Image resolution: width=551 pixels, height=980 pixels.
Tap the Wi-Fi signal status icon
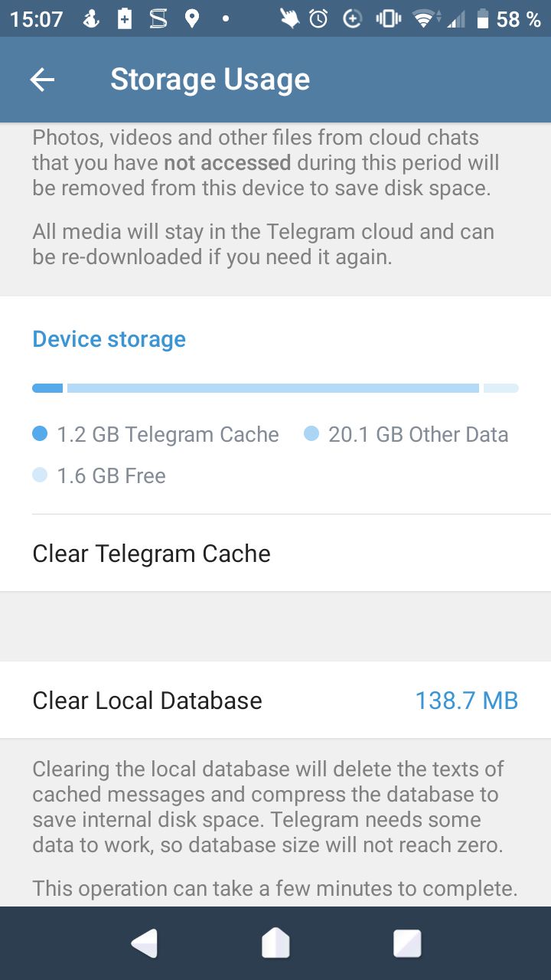422,19
